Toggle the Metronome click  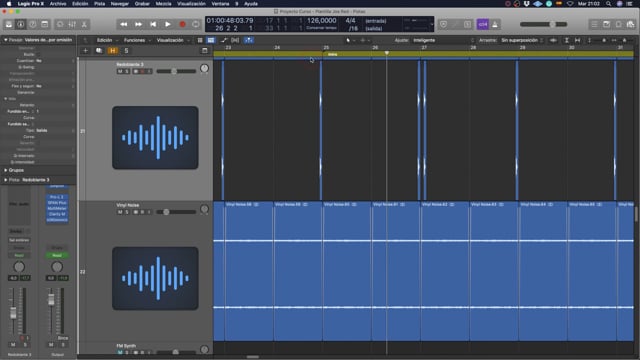point(495,24)
